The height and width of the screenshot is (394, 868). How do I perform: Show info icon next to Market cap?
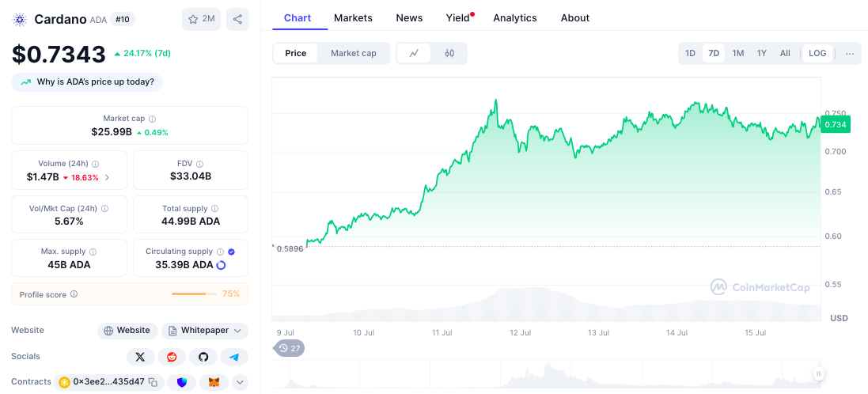pyautogui.click(x=152, y=119)
